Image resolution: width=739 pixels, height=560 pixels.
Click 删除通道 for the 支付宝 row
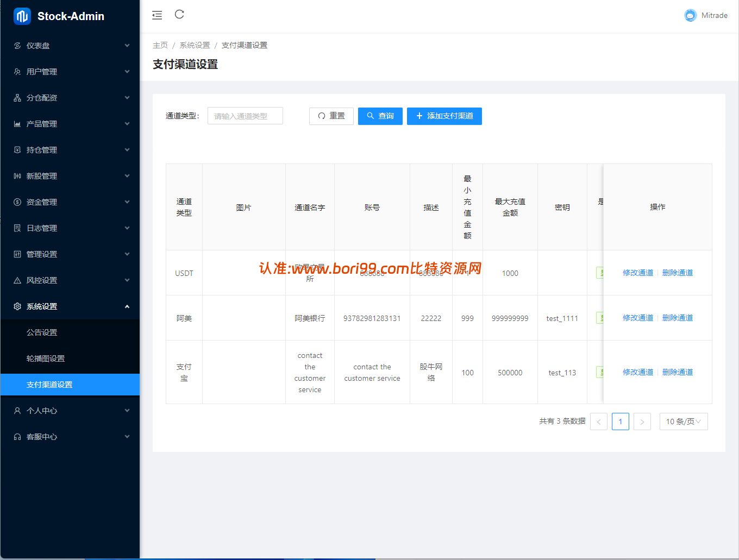pos(678,372)
